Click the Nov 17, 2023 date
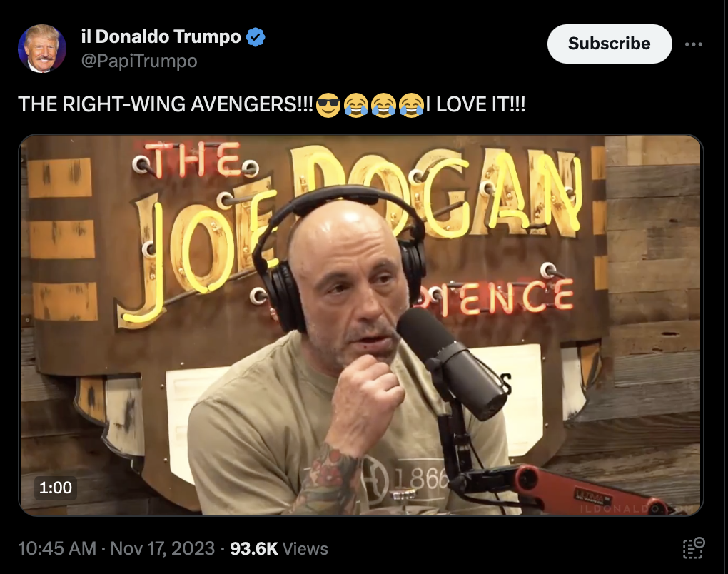This screenshot has width=728, height=574. pyautogui.click(x=163, y=548)
